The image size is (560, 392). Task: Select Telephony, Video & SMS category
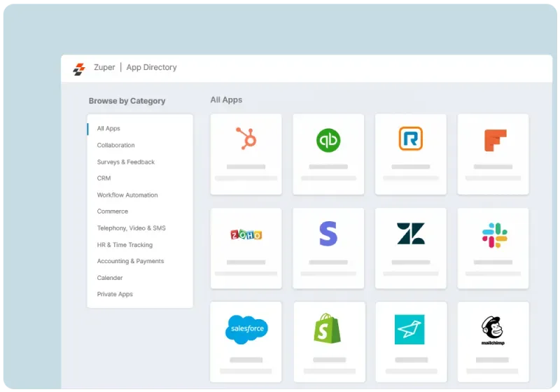pyautogui.click(x=131, y=228)
